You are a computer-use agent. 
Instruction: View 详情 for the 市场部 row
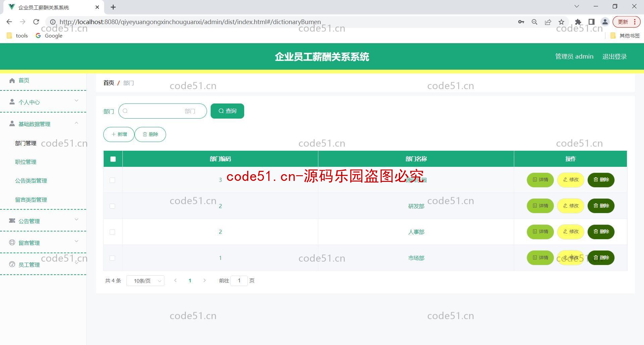540,258
